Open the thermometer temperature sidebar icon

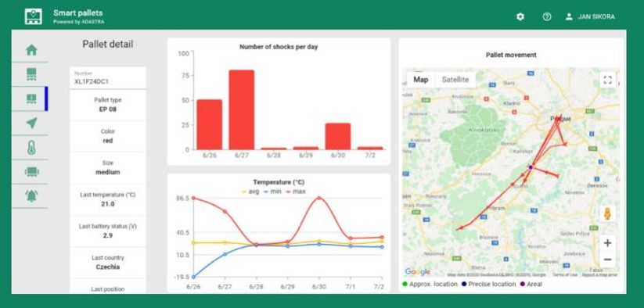pyautogui.click(x=31, y=148)
